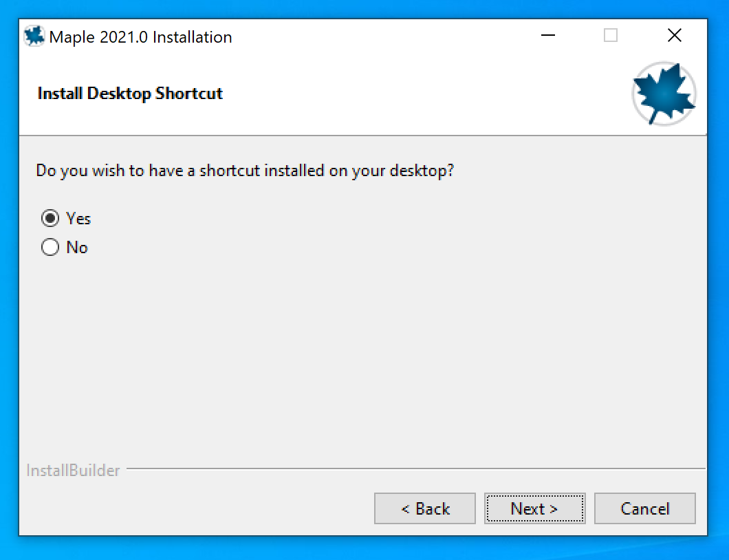Click the "Install Desktop Shortcut" heading
Screen dimensions: 729x560
(130, 94)
